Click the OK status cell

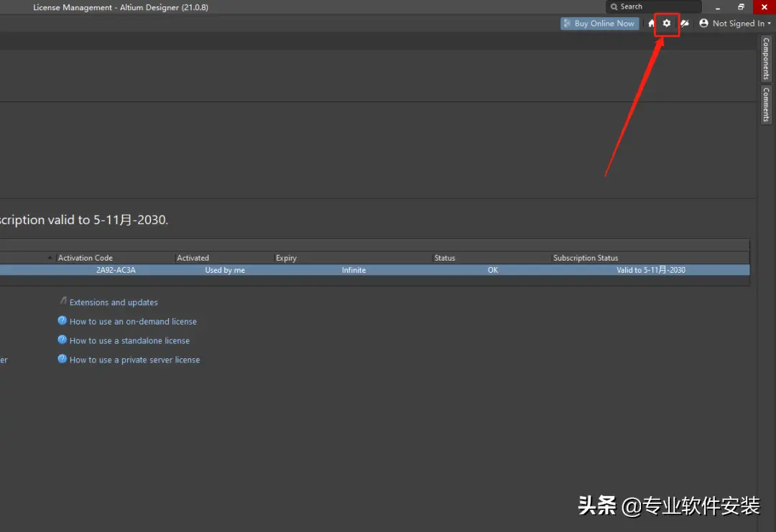coord(493,270)
